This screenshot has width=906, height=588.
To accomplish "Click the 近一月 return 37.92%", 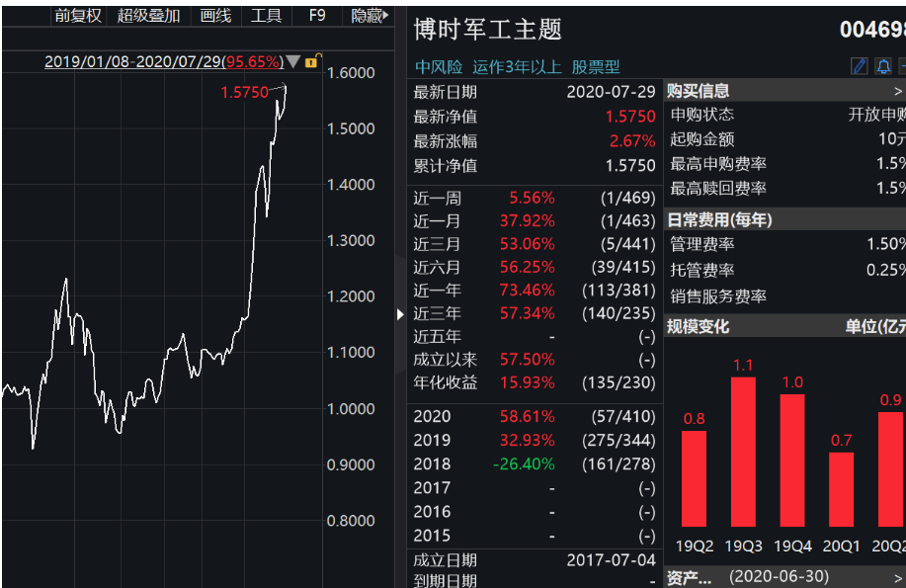I will pyautogui.click(x=527, y=220).
